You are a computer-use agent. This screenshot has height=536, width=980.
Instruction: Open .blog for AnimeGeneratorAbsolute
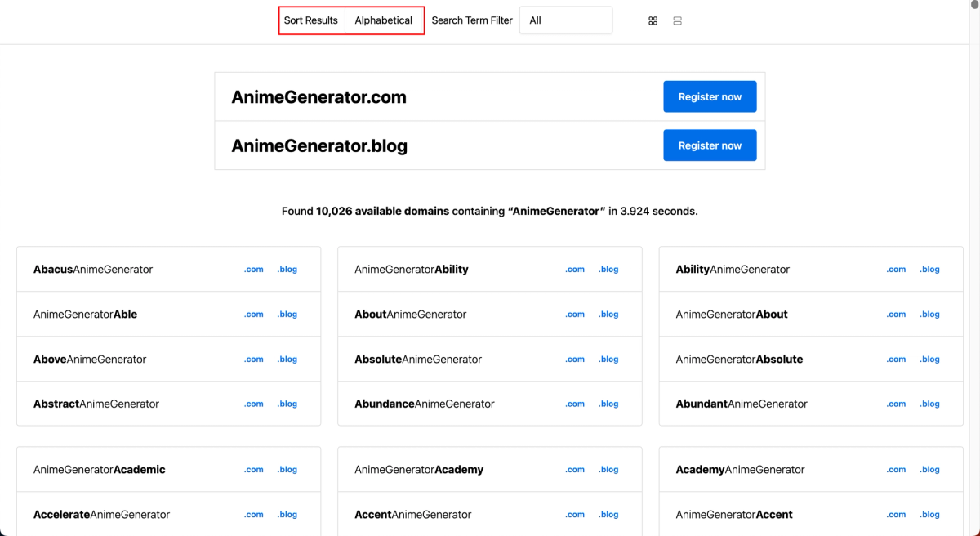click(930, 360)
